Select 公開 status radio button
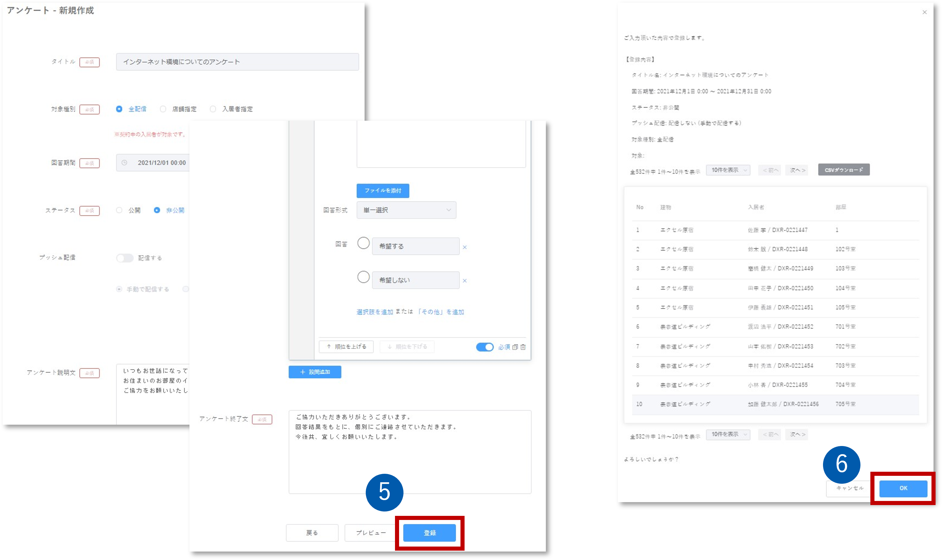 tap(119, 210)
